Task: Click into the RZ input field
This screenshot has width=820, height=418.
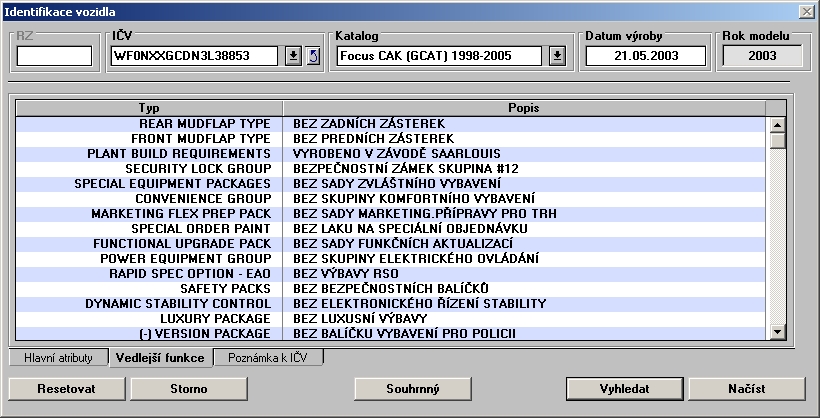Action: pos(54,55)
